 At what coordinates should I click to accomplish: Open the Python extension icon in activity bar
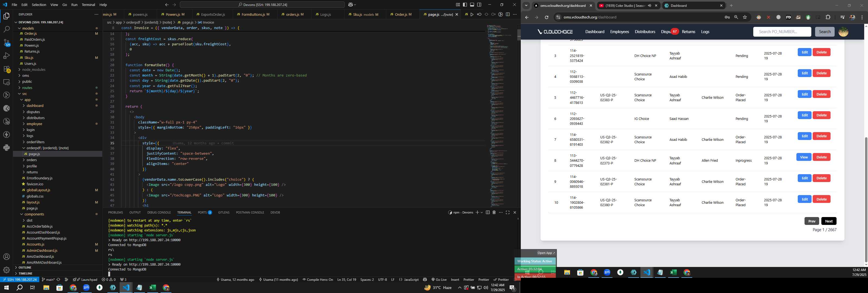tap(7, 148)
